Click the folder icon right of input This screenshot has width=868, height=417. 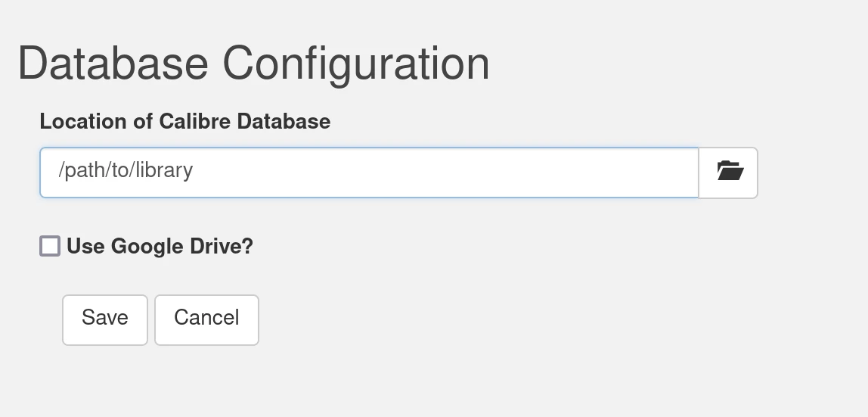coord(728,172)
